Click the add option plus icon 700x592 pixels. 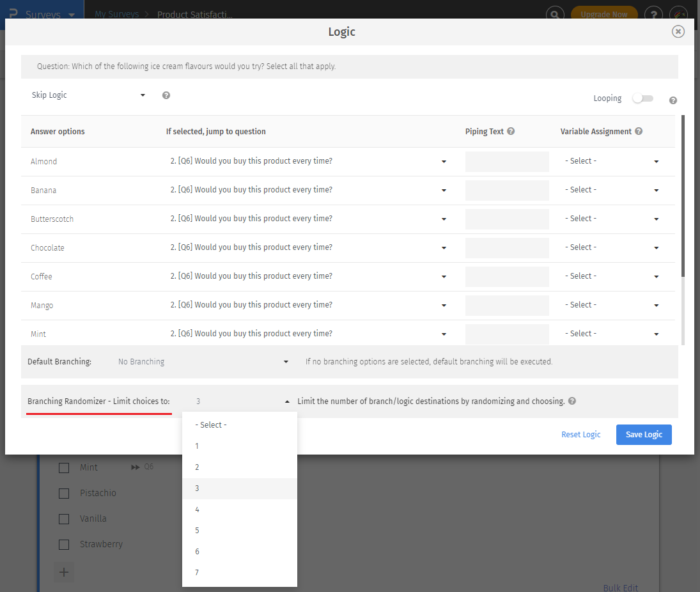[64, 572]
